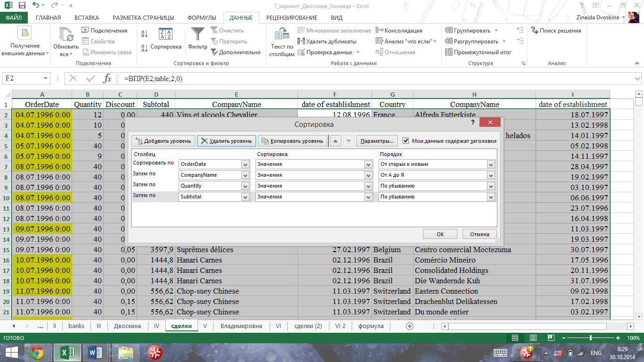644x362 pixels.
Task: Click the Фильтр funnel icon
Action: pos(198,34)
